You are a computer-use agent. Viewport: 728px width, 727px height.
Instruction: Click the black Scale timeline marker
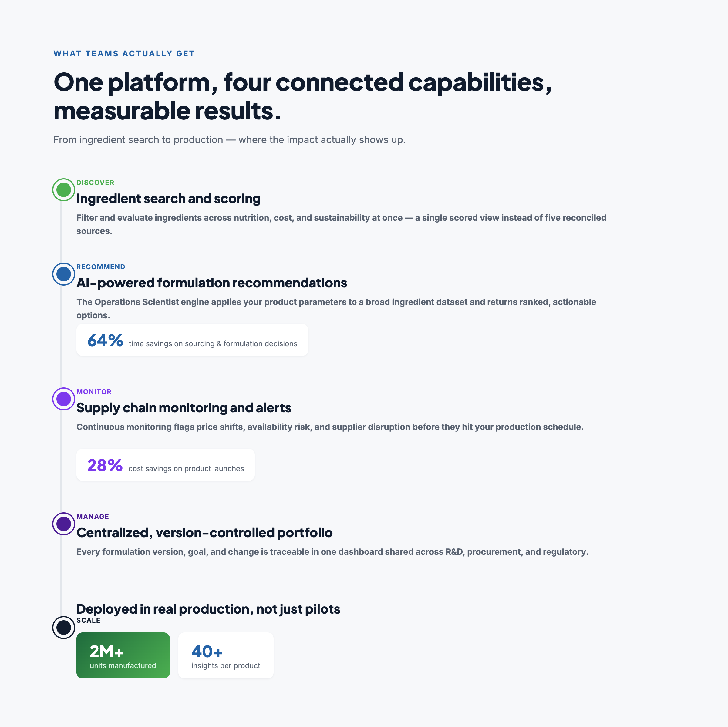[x=63, y=627]
